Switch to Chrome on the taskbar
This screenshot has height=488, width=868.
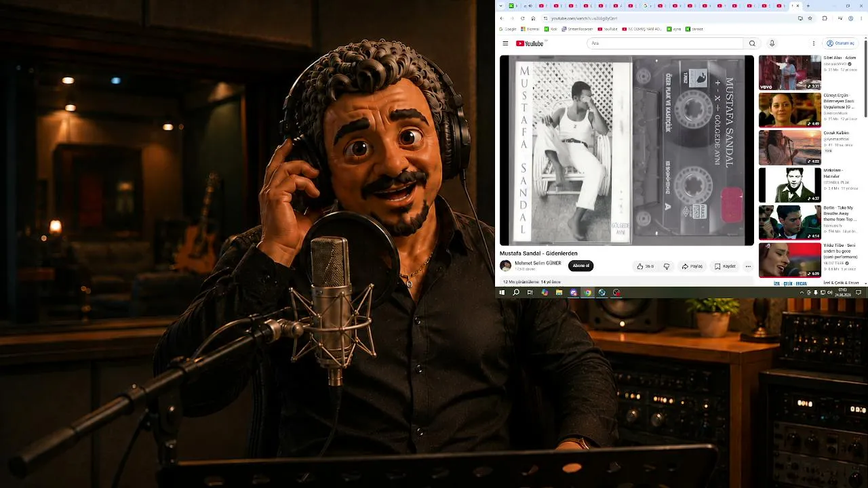(588, 293)
